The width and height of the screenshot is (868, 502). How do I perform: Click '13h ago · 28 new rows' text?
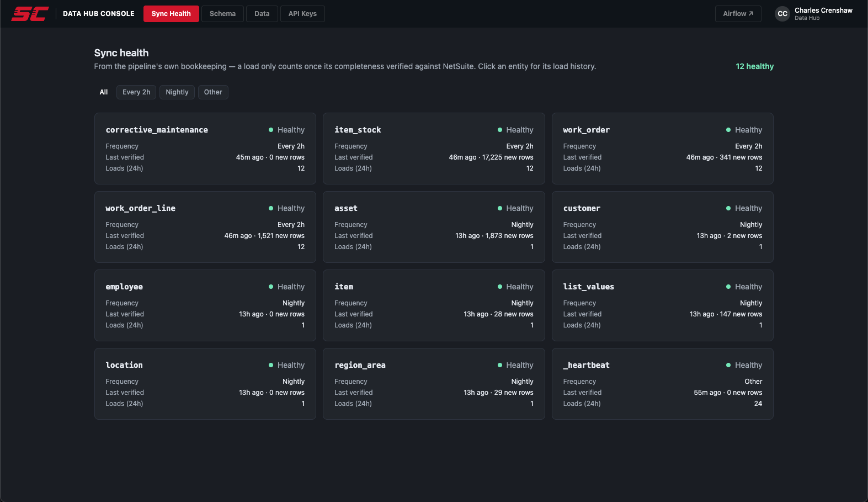pyautogui.click(x=498, y=314)
